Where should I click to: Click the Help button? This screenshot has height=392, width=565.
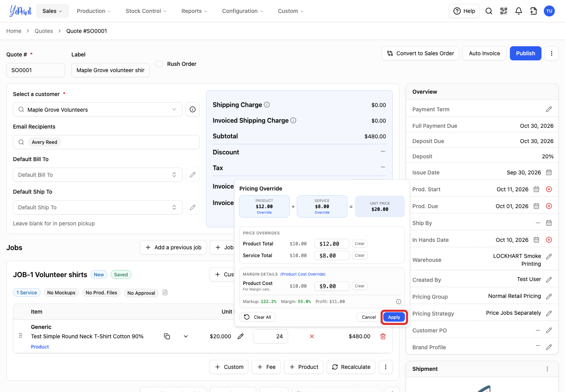pyautogui.click(x=464, y=11)
